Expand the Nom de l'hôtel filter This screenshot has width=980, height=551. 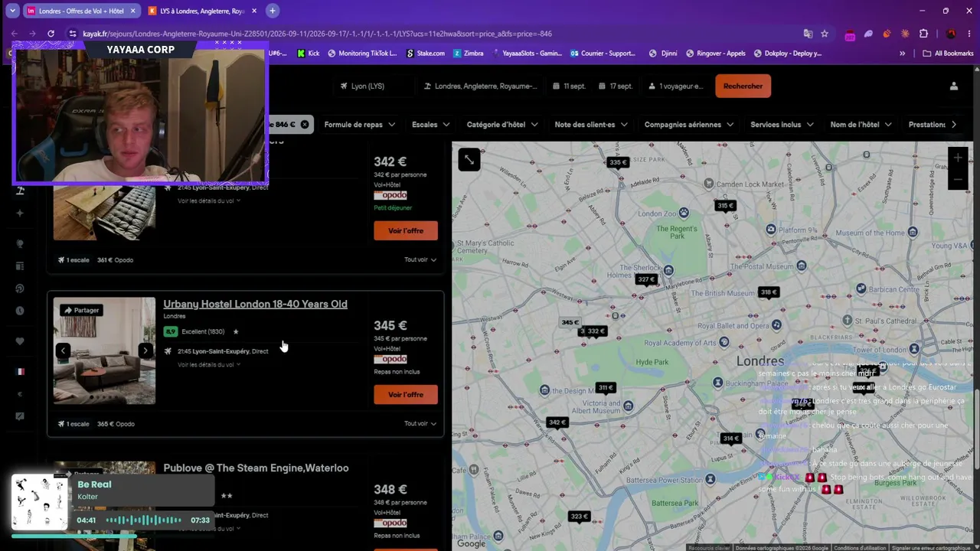click(861, 125)
